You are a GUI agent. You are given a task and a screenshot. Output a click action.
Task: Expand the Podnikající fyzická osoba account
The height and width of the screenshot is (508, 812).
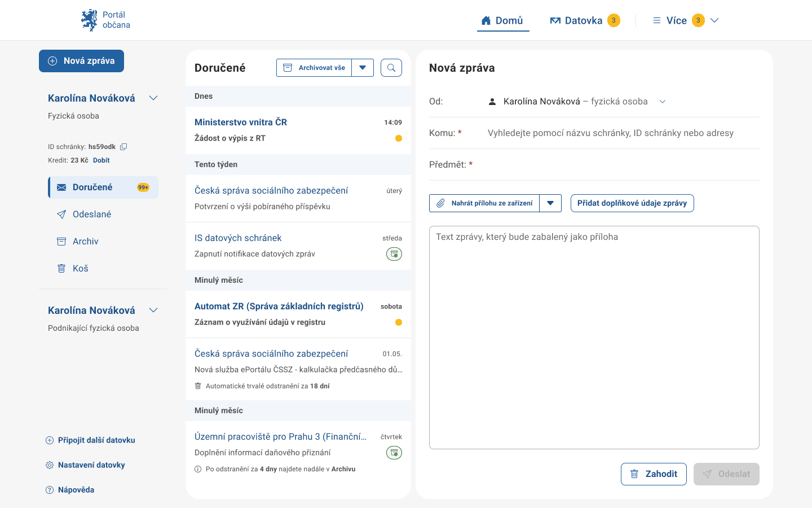(153, 310)
